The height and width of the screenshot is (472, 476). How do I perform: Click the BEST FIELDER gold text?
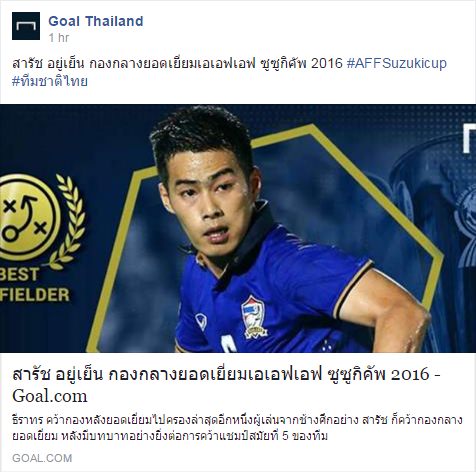click(x=34, y=284)
